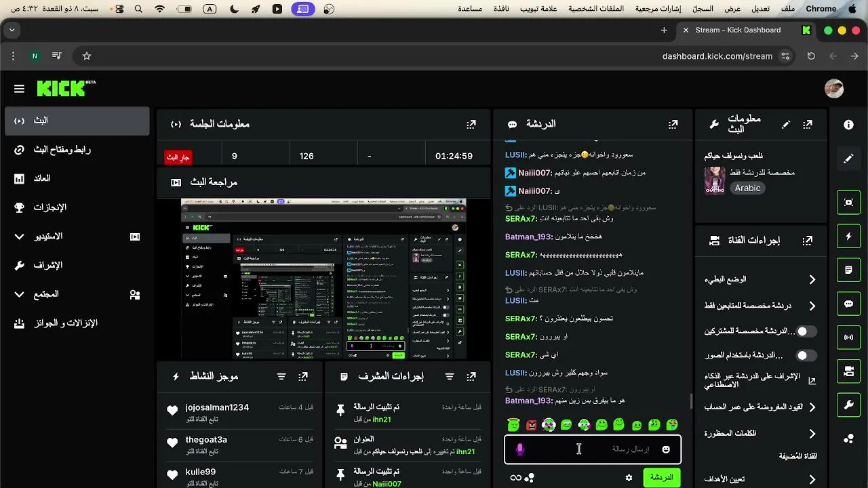Open History menu in macOS bar
Viewport: 868px width, 488px height.
tap(703, 9)
